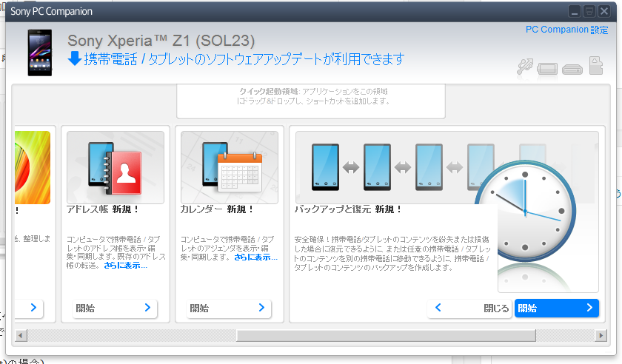The image size is (622, 364).
Task: Show more of the カレンダー description
Action: 255,257
